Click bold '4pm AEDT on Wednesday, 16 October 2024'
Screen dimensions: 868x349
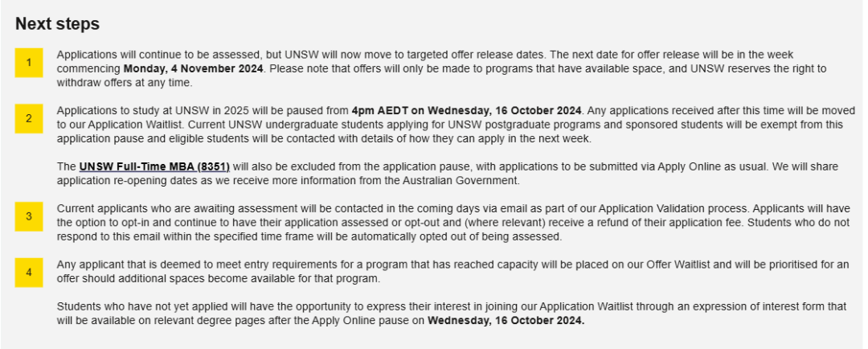click(x=467, y=110)
